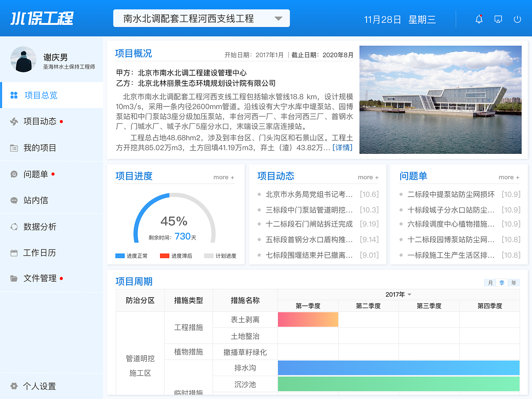Click the 项目总览 grid icon
532x399 pixels.
point(14,95)
